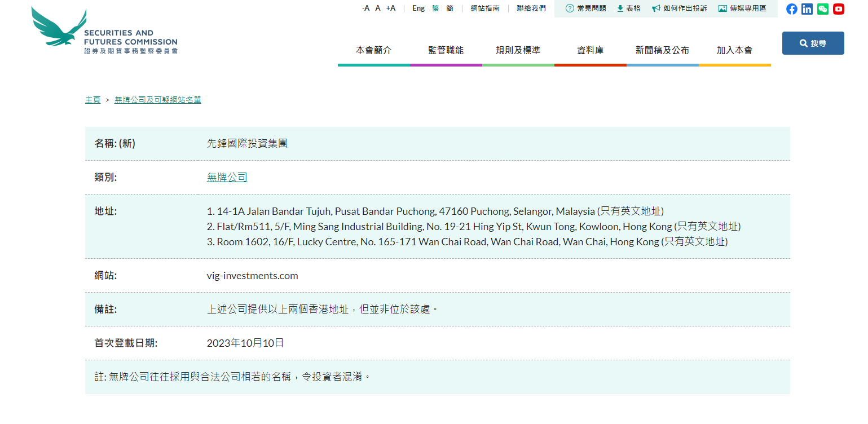Click the 搜尋 search button

pyautogui.click(x=813, y=43)
